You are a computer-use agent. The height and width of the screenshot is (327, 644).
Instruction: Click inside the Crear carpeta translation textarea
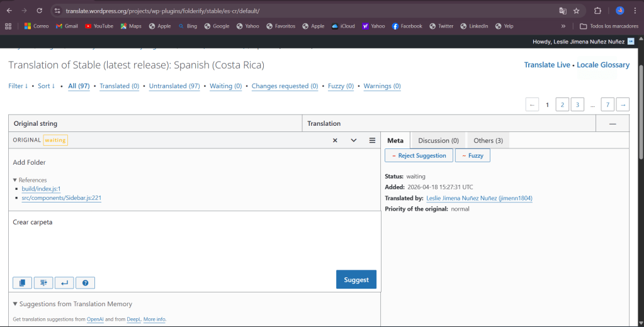170,242
